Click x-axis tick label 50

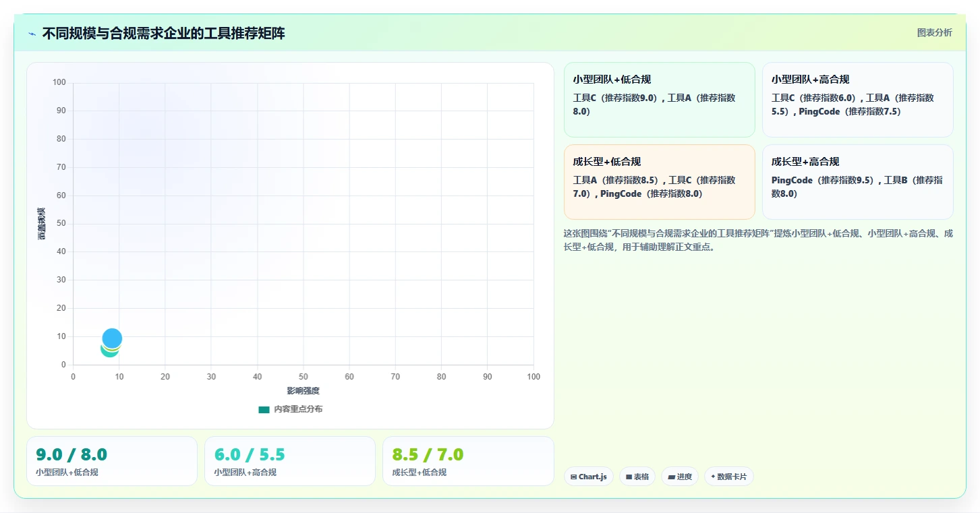point(304,377)
